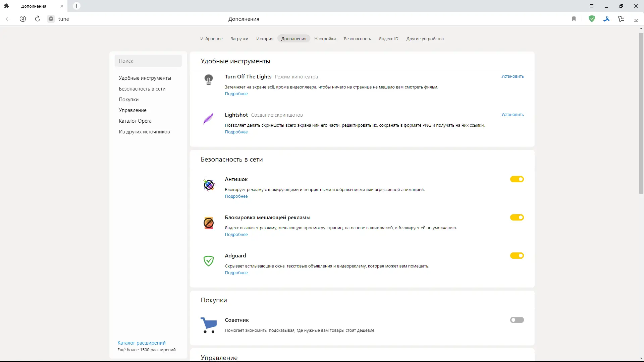Open the browser hamburger menu
The width and height of the screenshot is (644, 362).
point(592,6)
